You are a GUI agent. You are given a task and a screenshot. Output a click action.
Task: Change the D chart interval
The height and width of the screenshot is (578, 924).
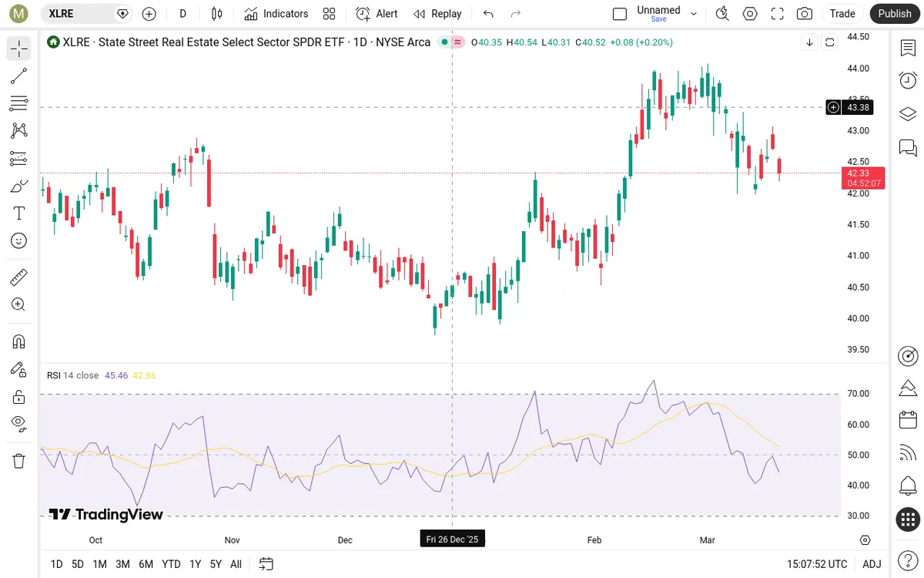182,14
